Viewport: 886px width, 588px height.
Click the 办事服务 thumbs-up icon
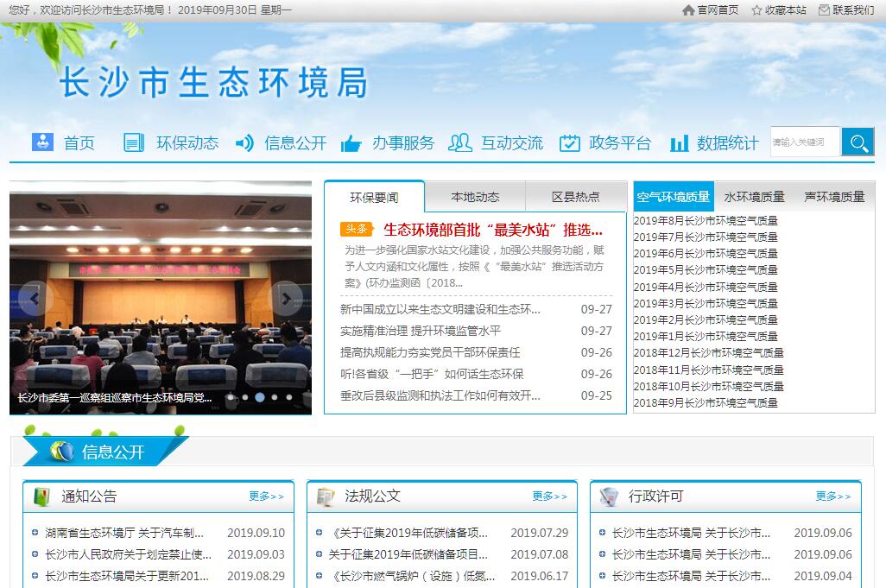[x=351, y=143]
